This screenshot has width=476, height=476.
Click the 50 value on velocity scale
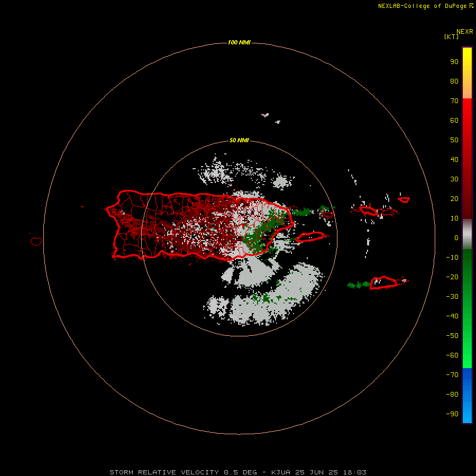point(454,140)
